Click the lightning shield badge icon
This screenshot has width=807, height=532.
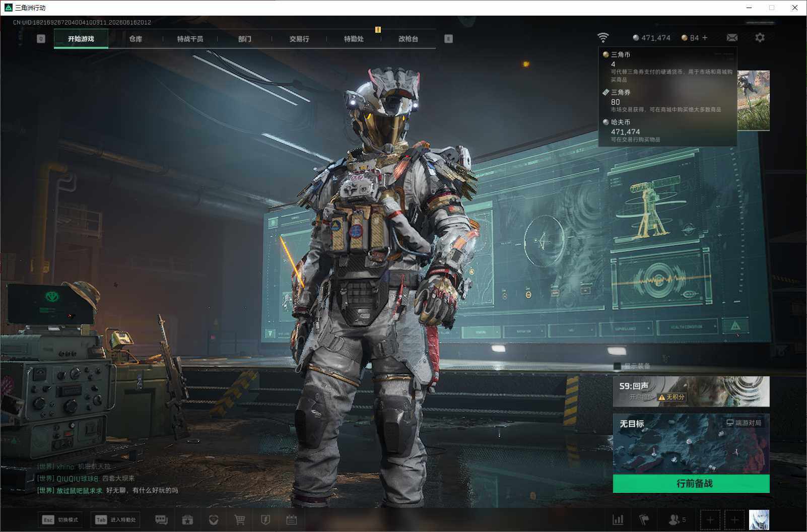pyautogui.click(x=265, y=520)
